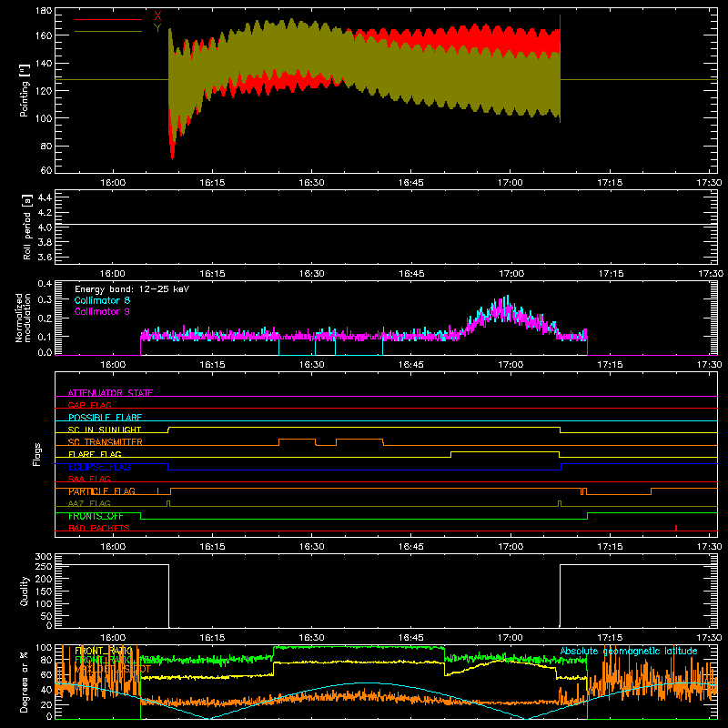Select the ATTENUATOR_STATE flag label
This screenshot has height=728, width=728.
tap(110, 393)
